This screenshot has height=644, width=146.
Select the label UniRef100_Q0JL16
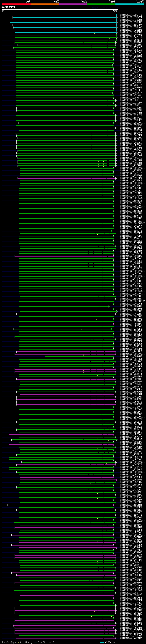(131, 625)
